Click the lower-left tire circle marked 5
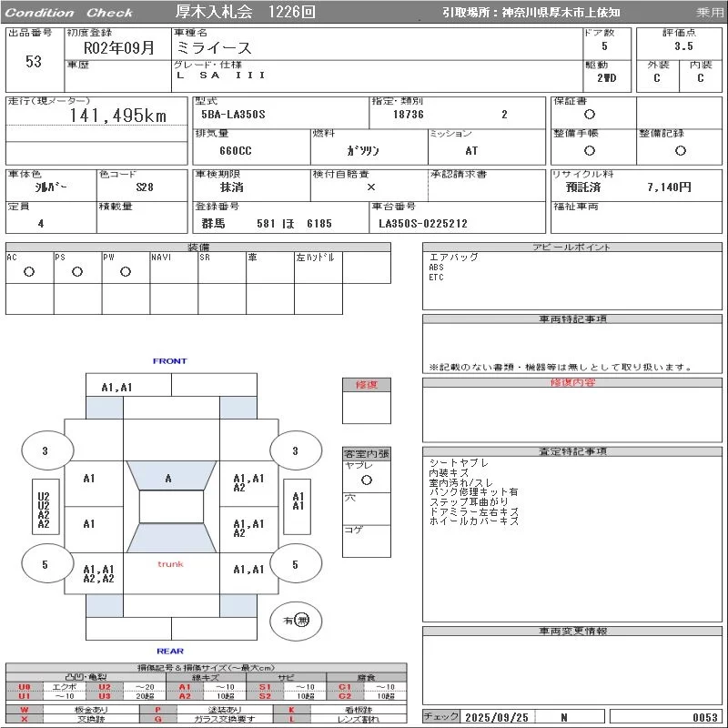 [x=45, y=564]
